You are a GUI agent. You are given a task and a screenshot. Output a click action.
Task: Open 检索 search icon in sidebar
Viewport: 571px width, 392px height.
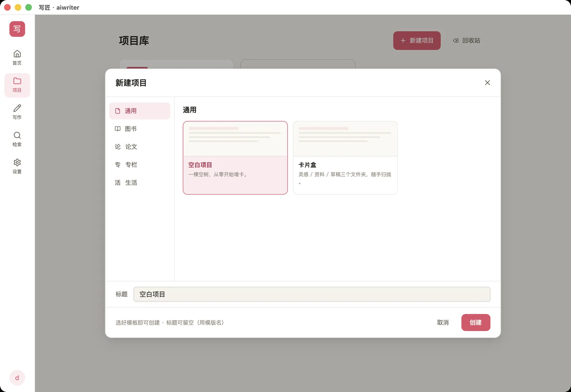[x=17, y=139]
